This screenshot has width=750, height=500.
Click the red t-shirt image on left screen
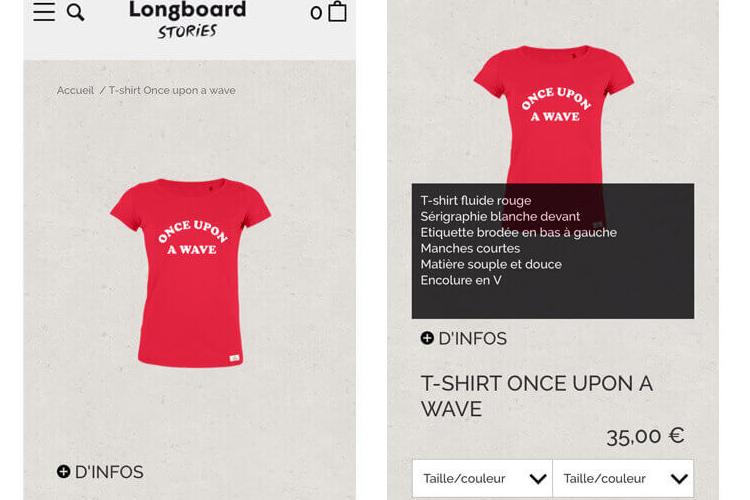pos(191,273)
